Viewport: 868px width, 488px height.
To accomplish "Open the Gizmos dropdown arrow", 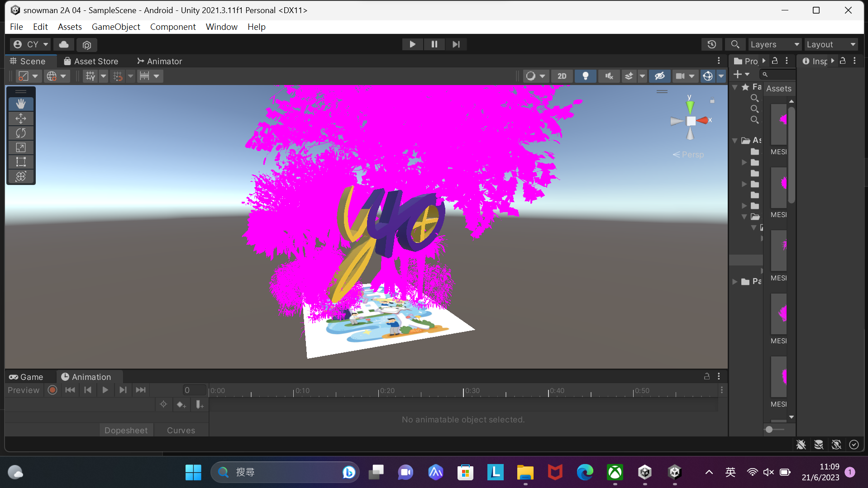I will pyautogui.click(x=721, y=76).
